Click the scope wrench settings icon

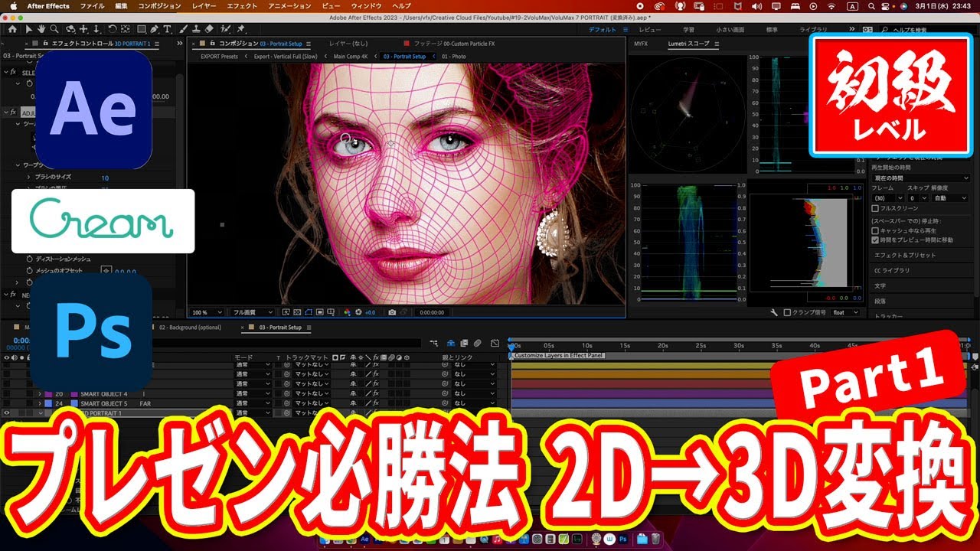(774, 312)
